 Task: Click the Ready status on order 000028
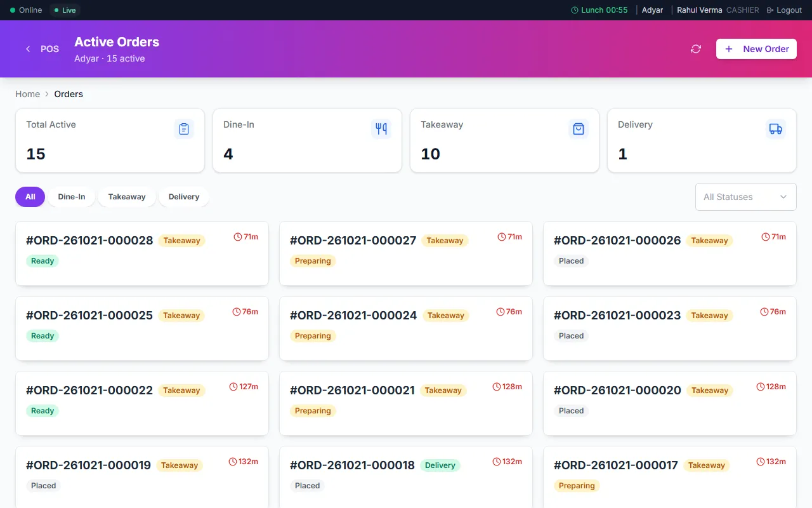(x=43, y=261)
